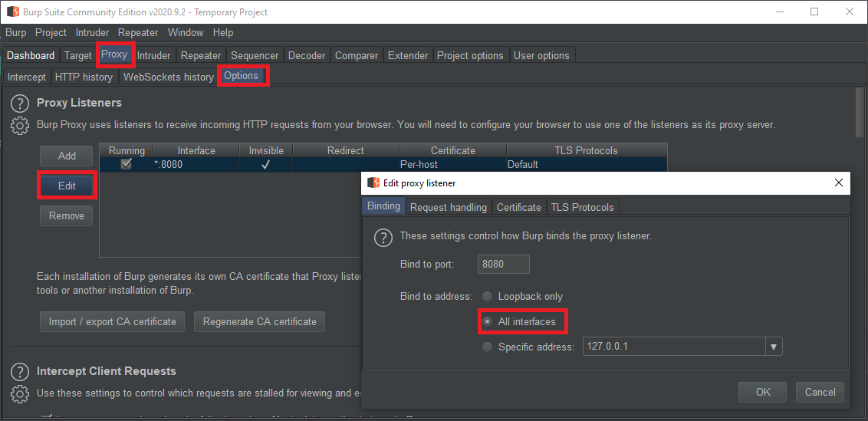868x421 pixels.
Task: Select the All interfaces radio button
Action: point(487,321)
